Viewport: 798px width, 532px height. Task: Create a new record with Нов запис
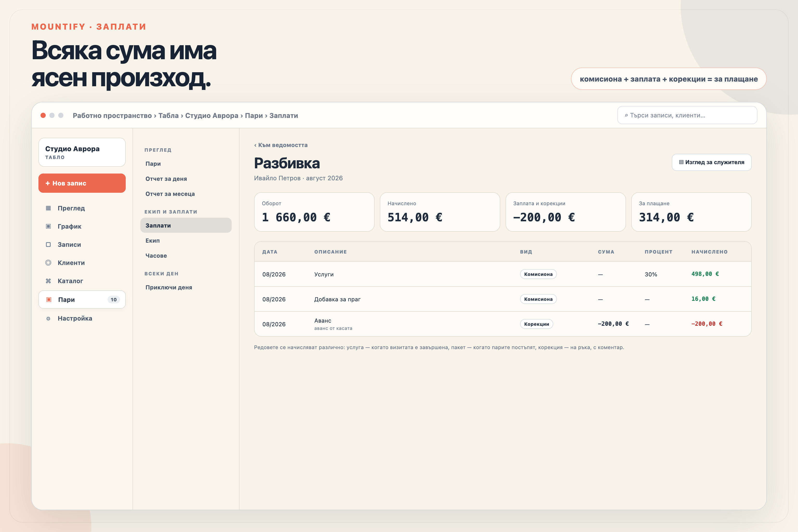tap(82, 183)
